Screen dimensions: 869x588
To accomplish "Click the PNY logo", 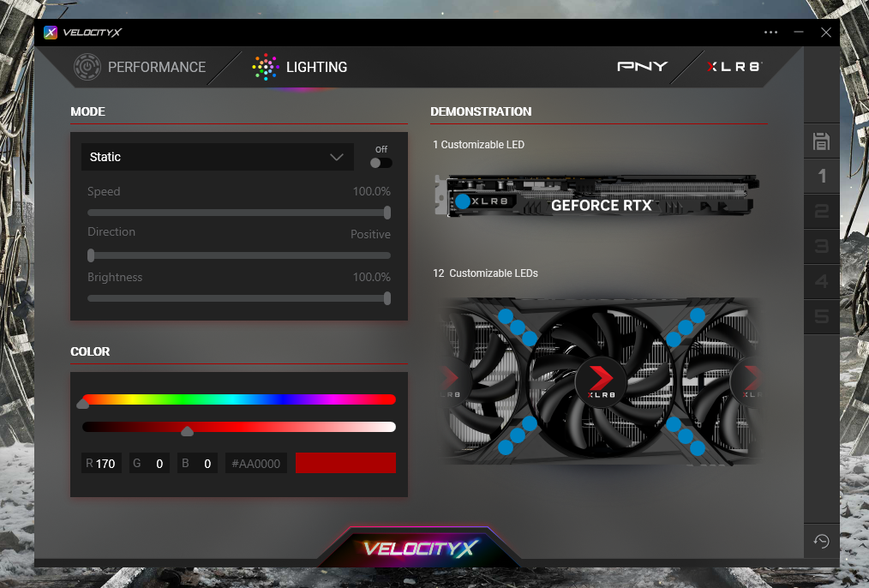I will coord(643,67).
